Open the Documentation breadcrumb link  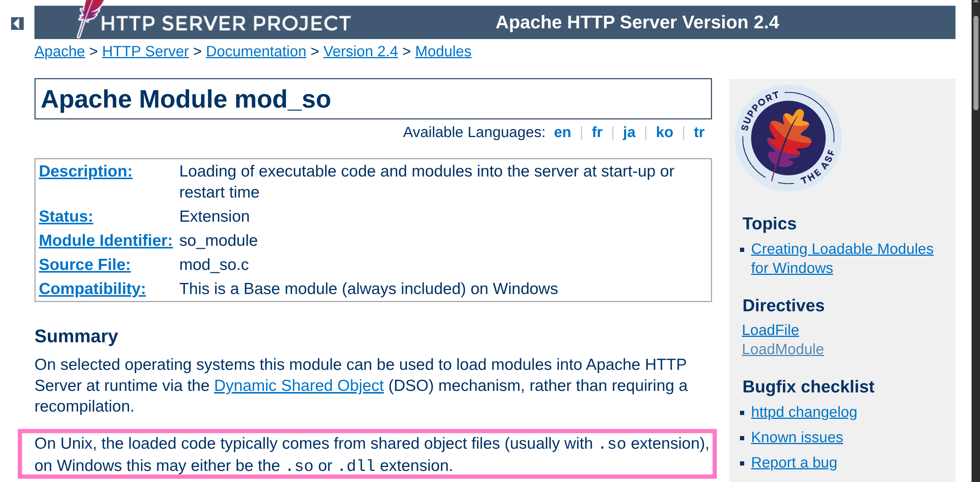coord(256,51)
